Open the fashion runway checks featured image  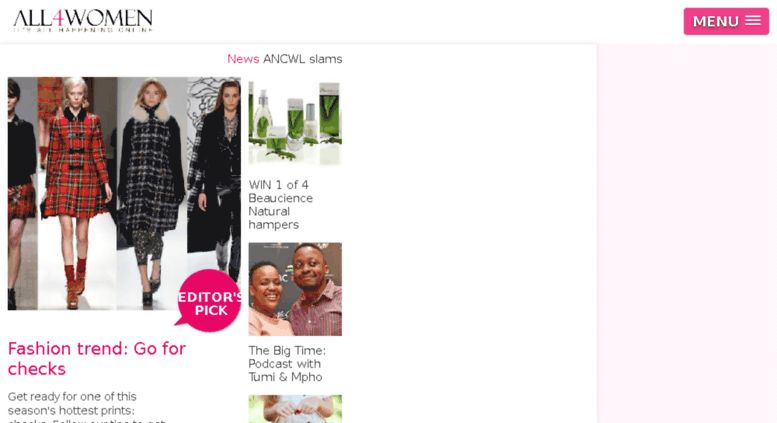click(124, 194)
